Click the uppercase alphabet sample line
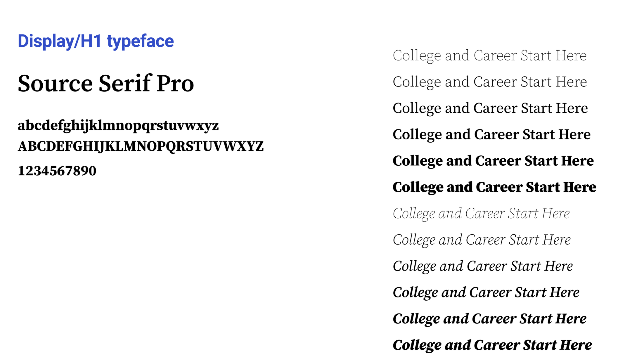Viewport: 644px width, 362px height. (141, 146)
